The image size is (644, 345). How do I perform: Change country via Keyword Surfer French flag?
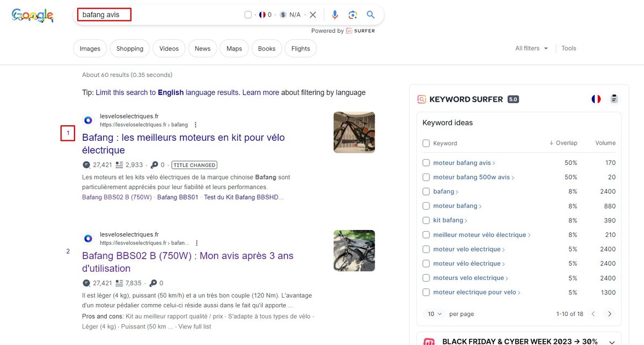point(596,99)
